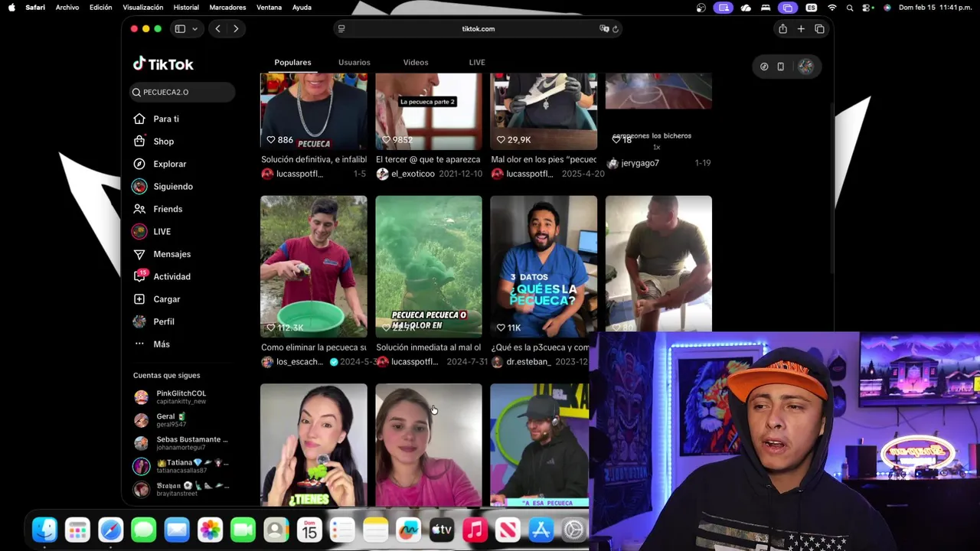Click the TikTok logo
This screenshot has height=551, width=980.
tap(163, 64)
